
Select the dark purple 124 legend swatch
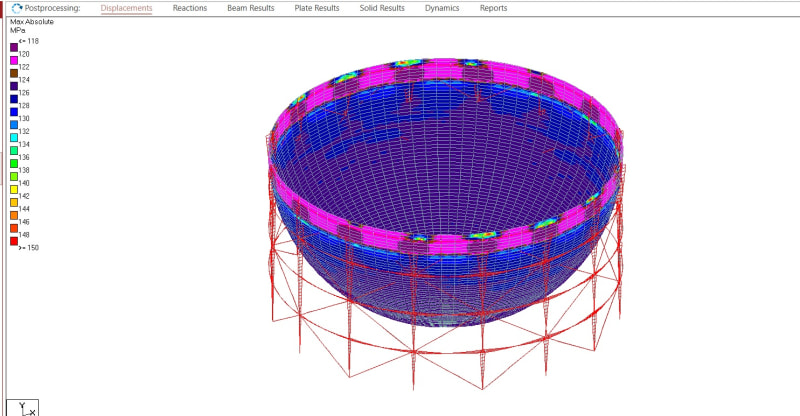[14, 86]
